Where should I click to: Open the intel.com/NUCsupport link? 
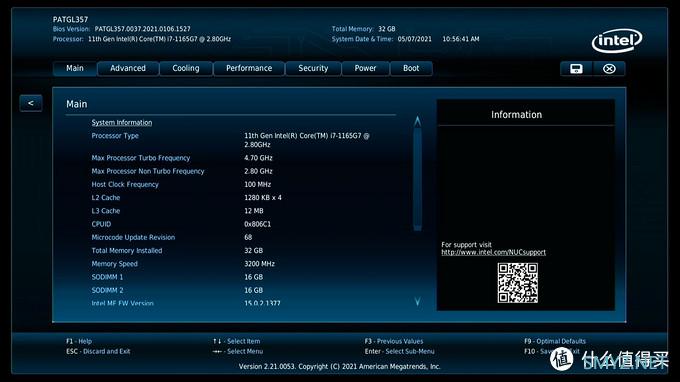click(494, 252)
